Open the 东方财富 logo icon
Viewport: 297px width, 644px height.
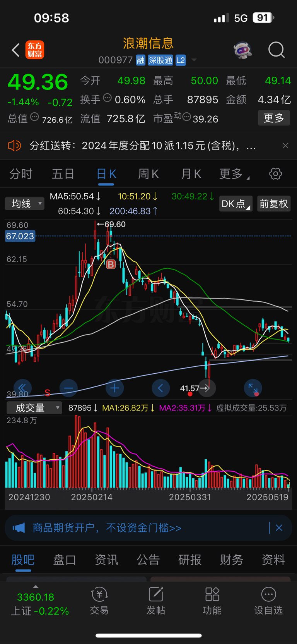click(x=35, y=50)
